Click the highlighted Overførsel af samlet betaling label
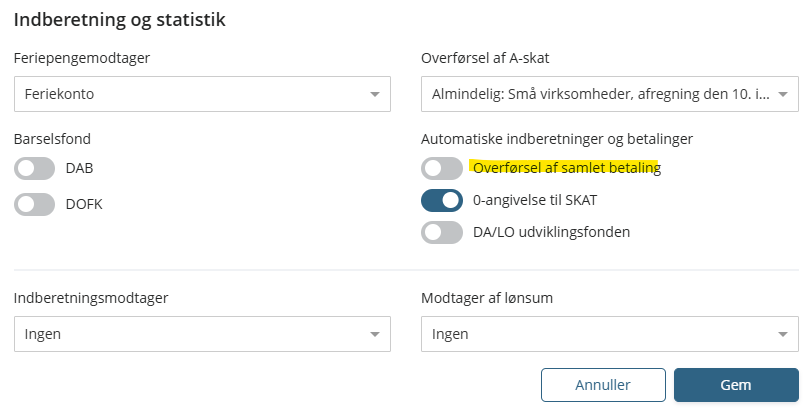 pyautogui.click(x=567, y=168)
